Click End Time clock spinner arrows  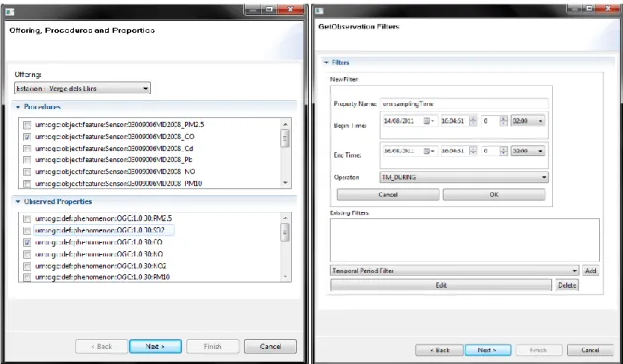click(x=473, y=151)
